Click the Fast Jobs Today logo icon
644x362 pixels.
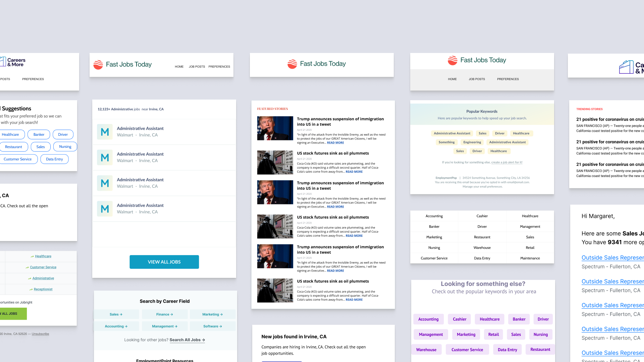click(x=98, y=64)
